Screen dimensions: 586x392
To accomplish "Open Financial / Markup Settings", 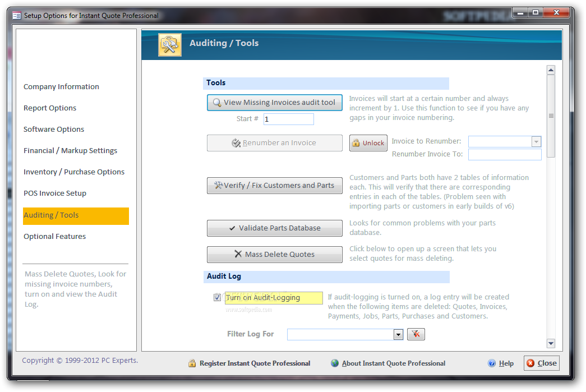I will point(70,151).
